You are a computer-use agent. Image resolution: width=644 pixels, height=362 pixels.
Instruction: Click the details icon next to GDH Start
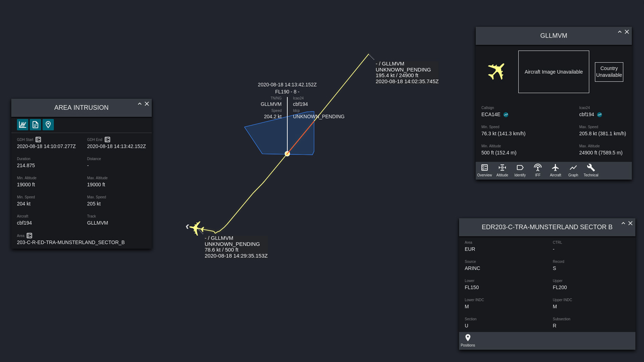(x=38, y=140)
